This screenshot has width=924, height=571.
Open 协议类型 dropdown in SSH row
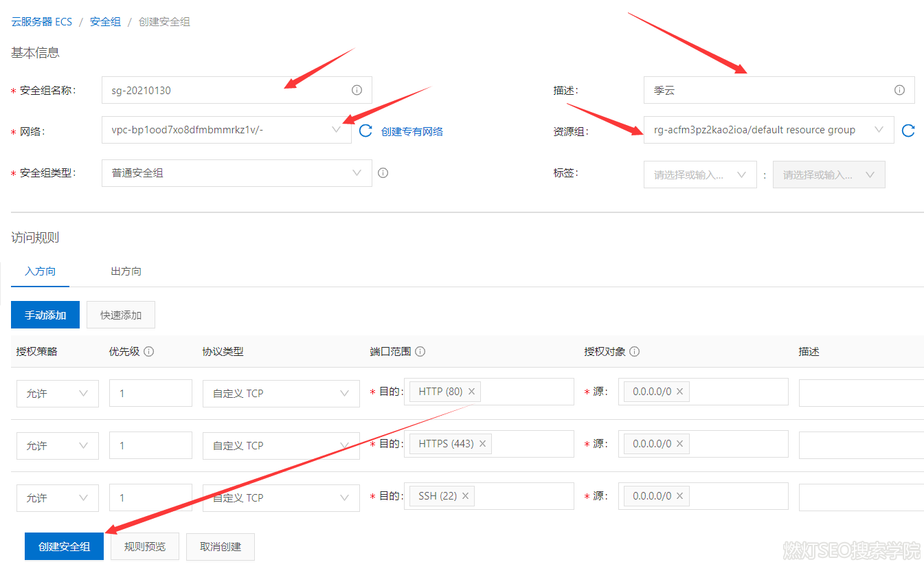pyautogui.click(x=281, y=498)
